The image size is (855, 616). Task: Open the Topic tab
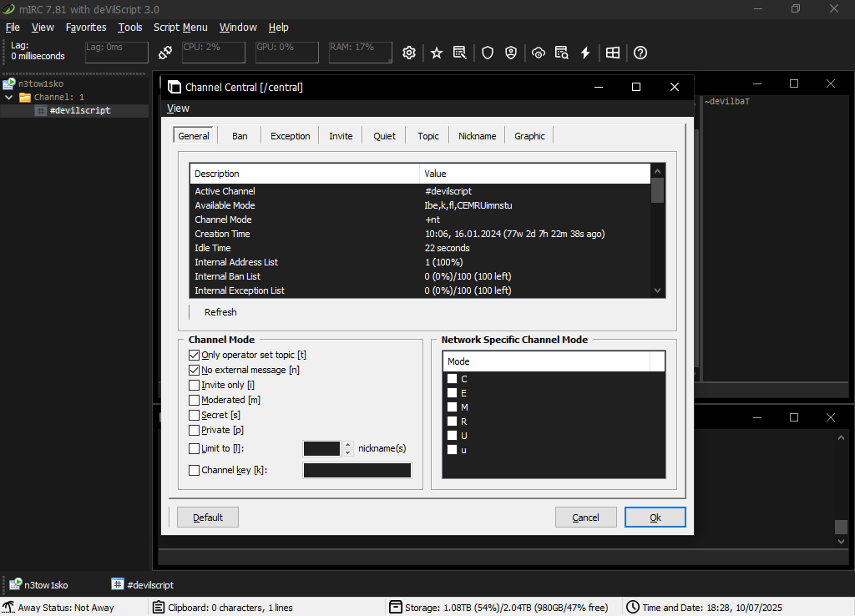[x=428, y=136]
